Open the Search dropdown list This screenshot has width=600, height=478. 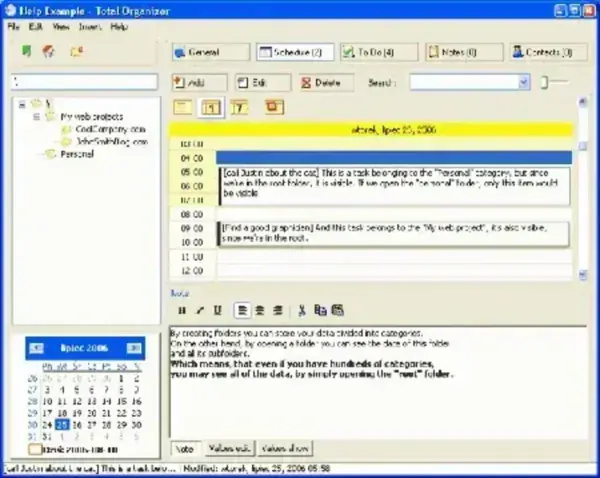tap(524, 82)
